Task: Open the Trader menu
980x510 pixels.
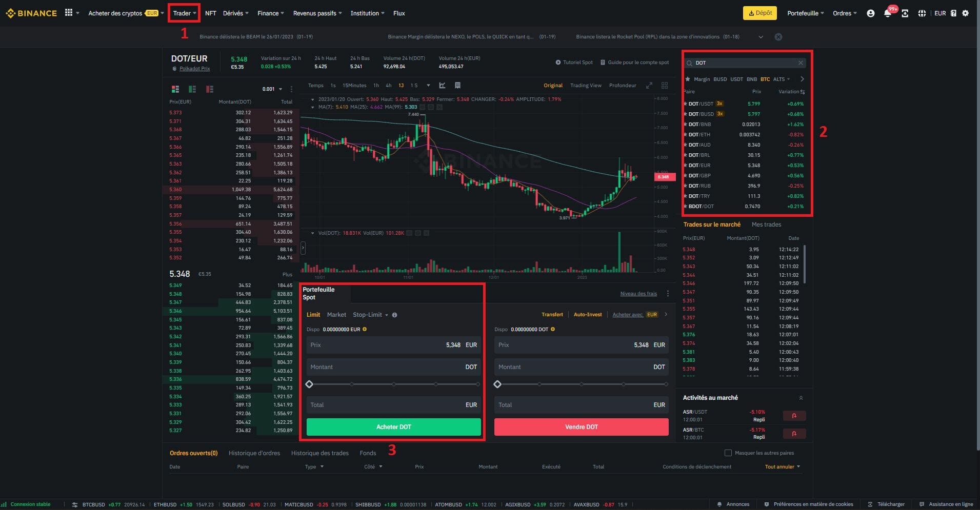Action: click(185, 13)
